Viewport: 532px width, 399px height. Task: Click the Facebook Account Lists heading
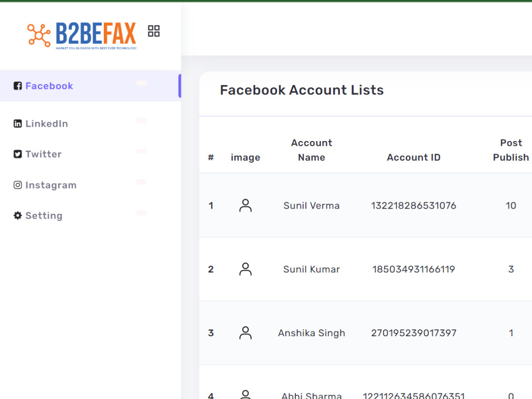coord(302,90)
